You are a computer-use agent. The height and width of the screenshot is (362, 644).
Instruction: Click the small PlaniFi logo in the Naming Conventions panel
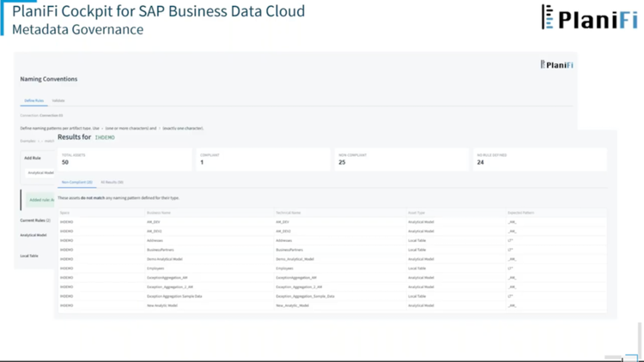[557, 65]
